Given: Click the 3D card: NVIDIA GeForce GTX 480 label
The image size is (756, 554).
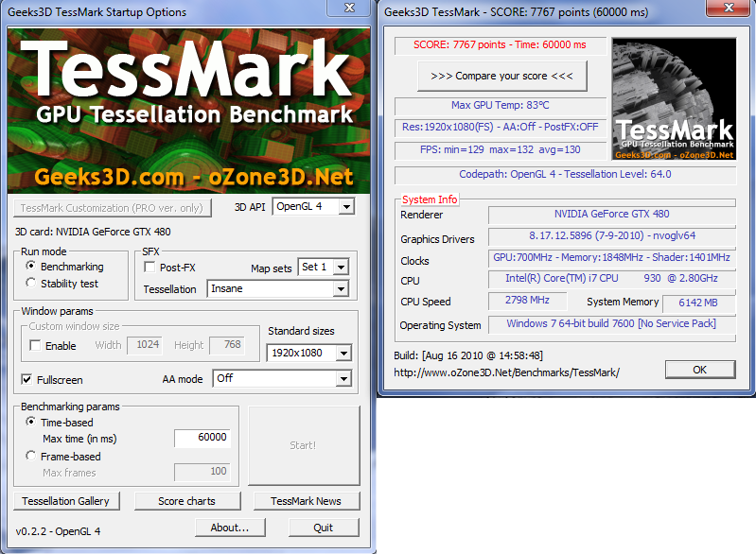Looking at the screenshot, I should pos(93,232).
